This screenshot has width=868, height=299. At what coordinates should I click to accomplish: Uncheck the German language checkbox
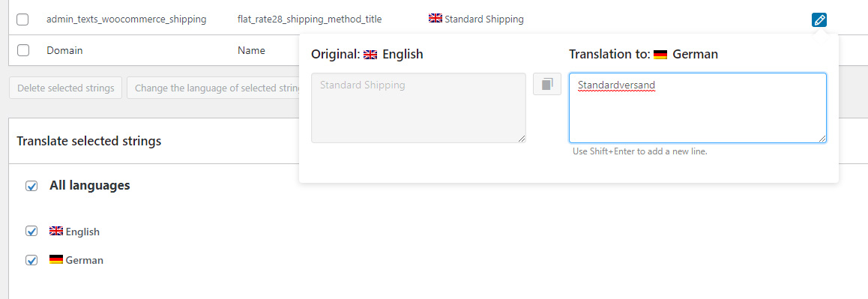click(x=31, y=260)
